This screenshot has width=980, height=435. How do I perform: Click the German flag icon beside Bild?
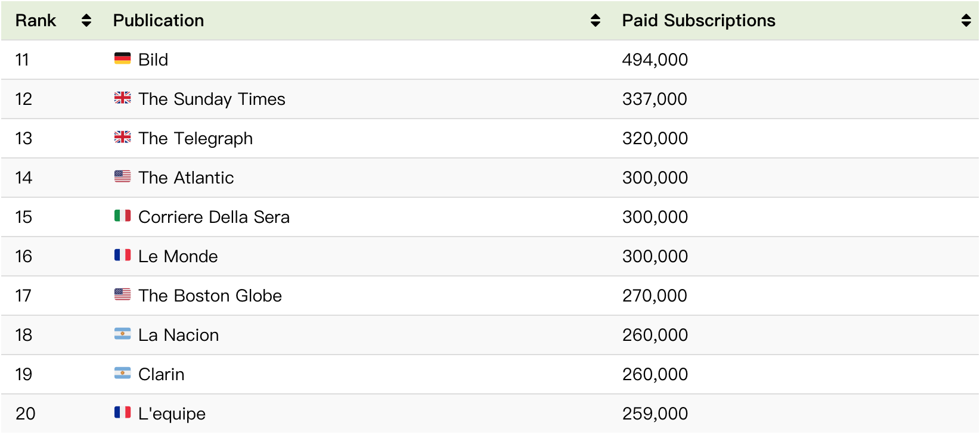pos(122,58)
